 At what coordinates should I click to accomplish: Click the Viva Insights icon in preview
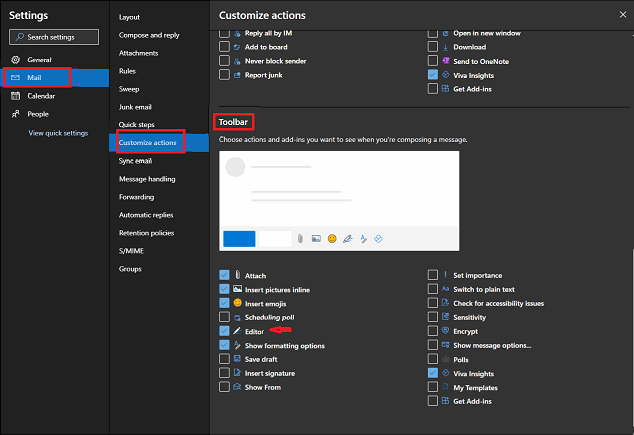click(378, 239)
